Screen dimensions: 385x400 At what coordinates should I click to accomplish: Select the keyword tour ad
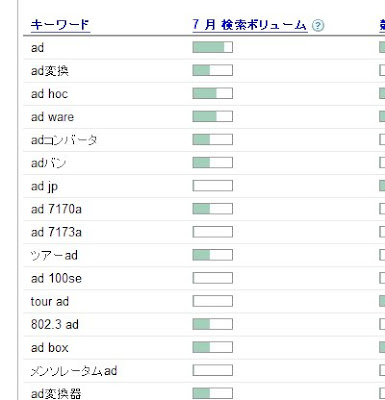(50, 302)
